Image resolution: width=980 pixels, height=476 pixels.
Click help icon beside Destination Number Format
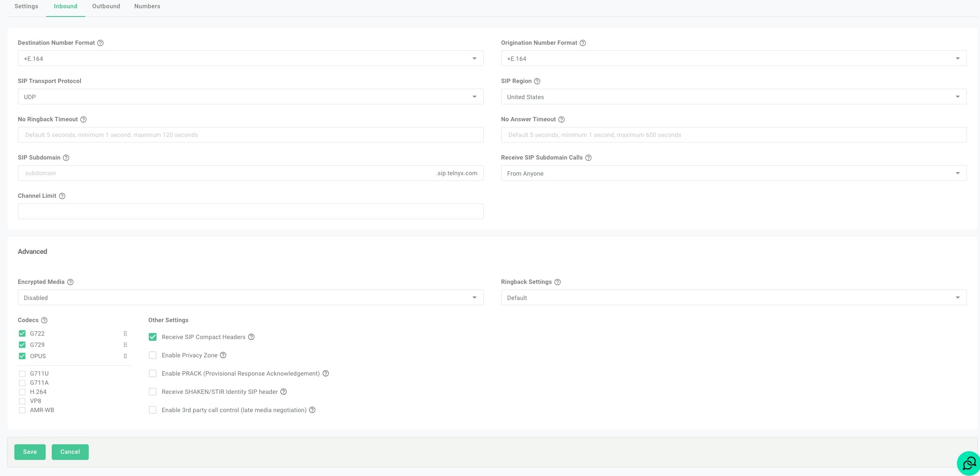[x=100, y=43]
